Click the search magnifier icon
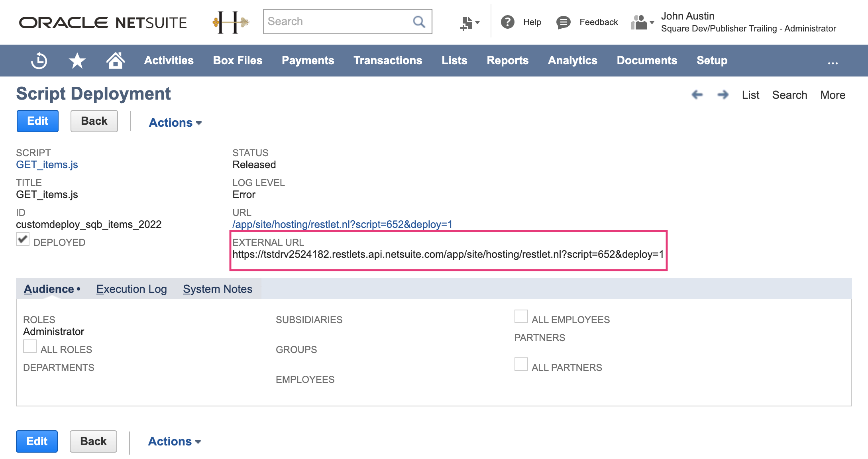868x459 pixels. click(x=418, y=22)
